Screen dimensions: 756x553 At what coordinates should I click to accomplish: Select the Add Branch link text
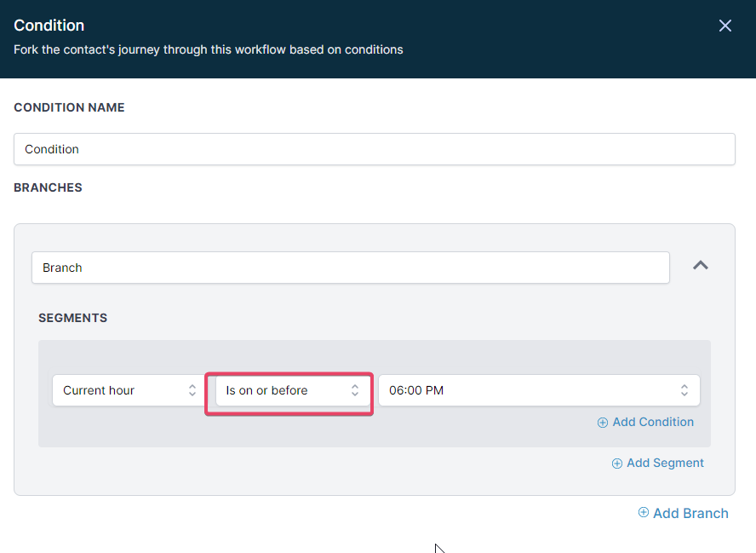[x=690, y=513]
